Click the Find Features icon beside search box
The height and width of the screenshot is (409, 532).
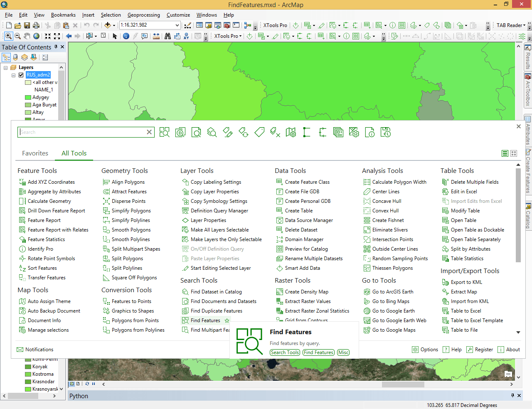coord(165,133)
